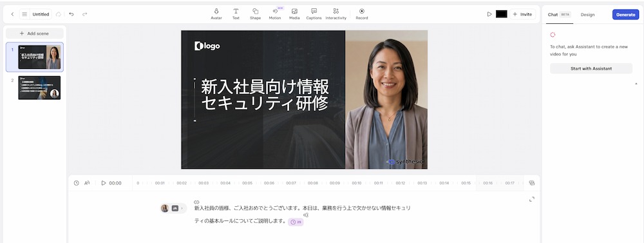Click the redo arrow
The height and width of the screenshot is (243, 644).
(84, 14)
